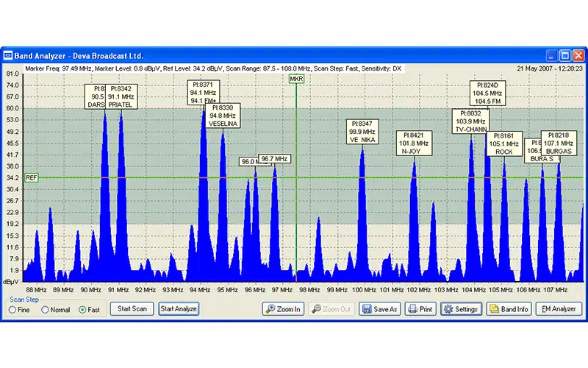Select the Fast scan step option
This screenshot has height=368, width=588.
click(x=89, y=310)
